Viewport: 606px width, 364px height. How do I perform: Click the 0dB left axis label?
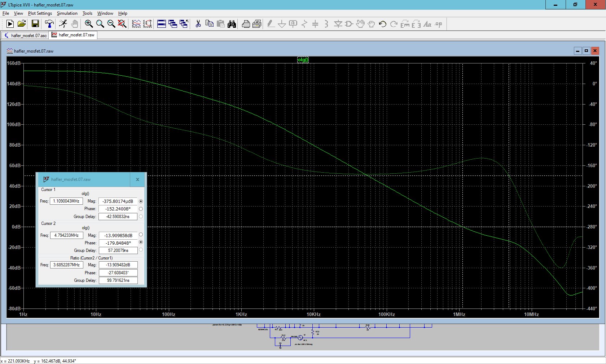tap(16, 227)
